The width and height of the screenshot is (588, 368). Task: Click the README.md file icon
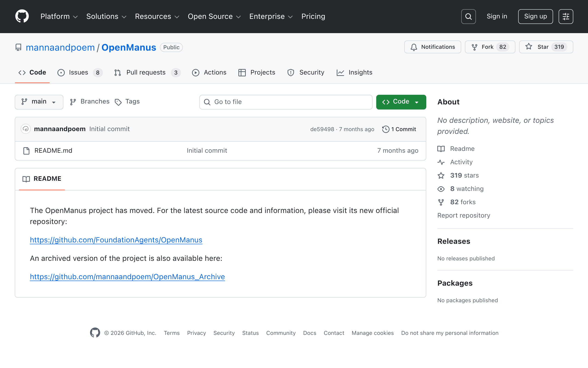[x=26, y=151]
